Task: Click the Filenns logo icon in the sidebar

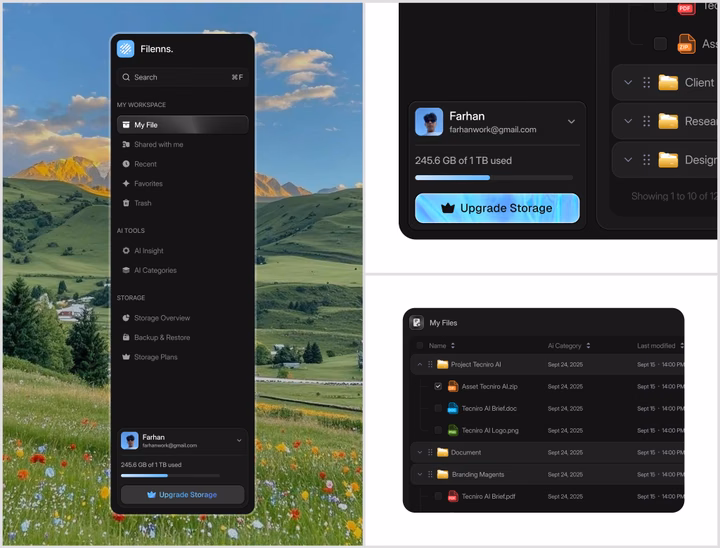Action: pyautogui.click(x=125, y=49)
